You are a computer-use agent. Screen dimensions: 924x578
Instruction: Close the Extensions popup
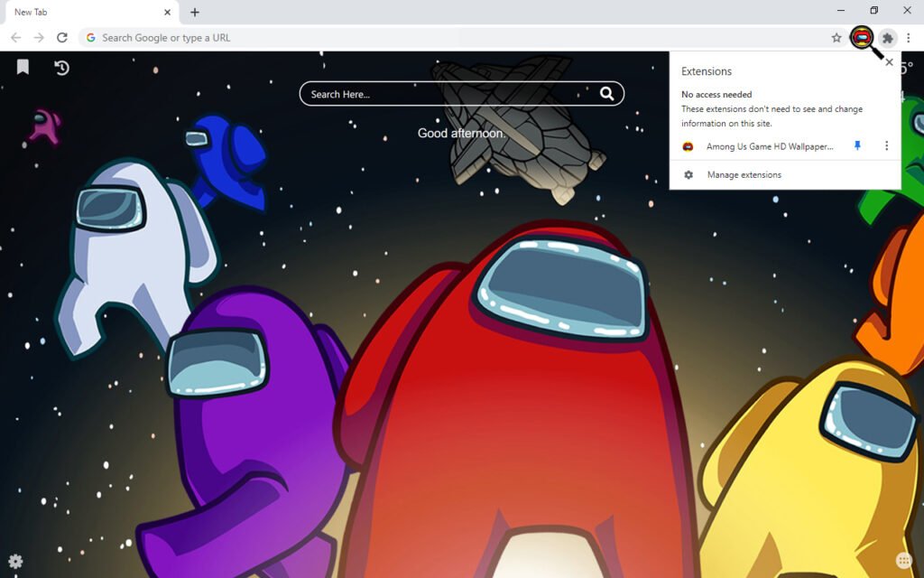click(889, 63)
